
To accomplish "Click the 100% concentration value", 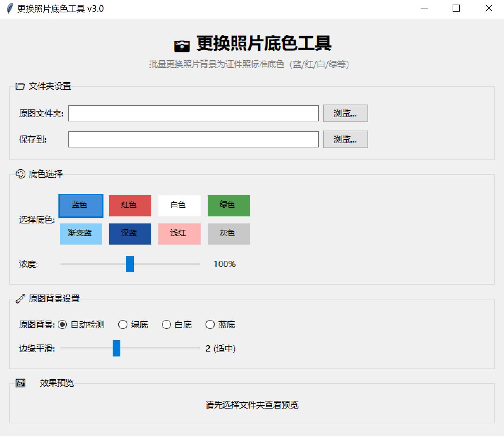I will pos(225,264).
